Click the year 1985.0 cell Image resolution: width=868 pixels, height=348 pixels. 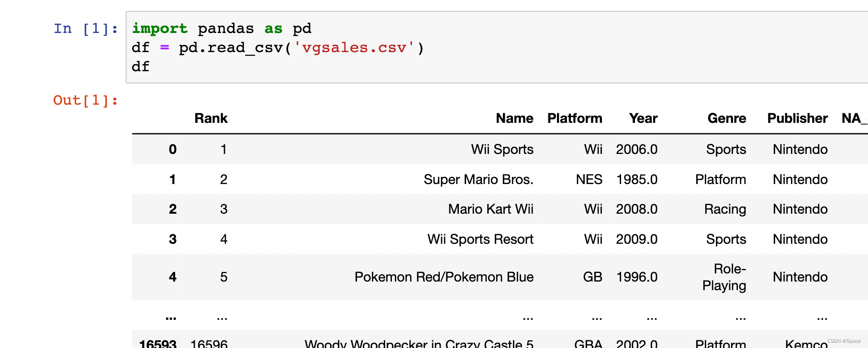click(x=636, y=180)
